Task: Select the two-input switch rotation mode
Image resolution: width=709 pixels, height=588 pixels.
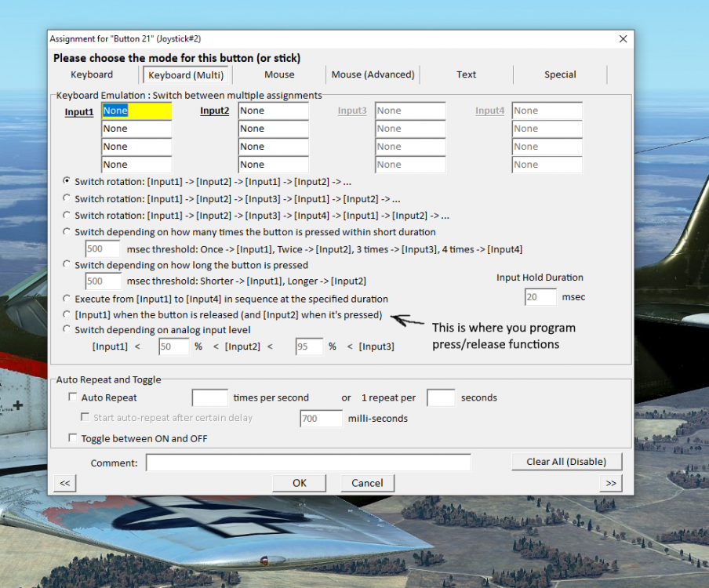Action: (x=66, y=181)
